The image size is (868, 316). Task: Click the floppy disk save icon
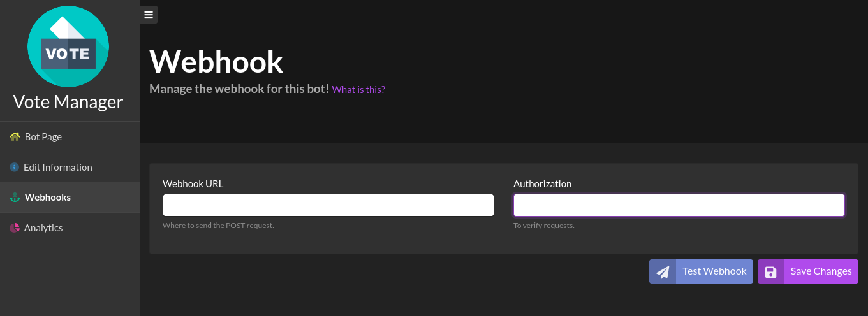tap(771, 271)
